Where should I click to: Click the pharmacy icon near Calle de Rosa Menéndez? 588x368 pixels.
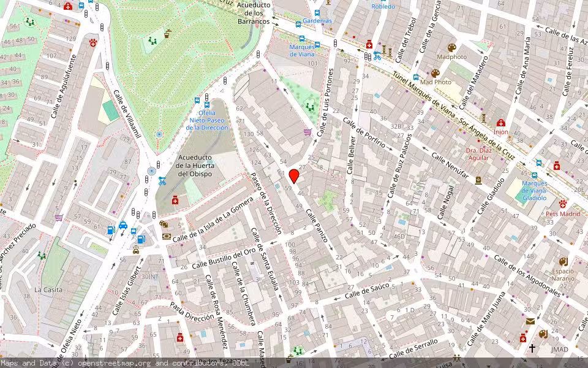(x=180, y=338)
